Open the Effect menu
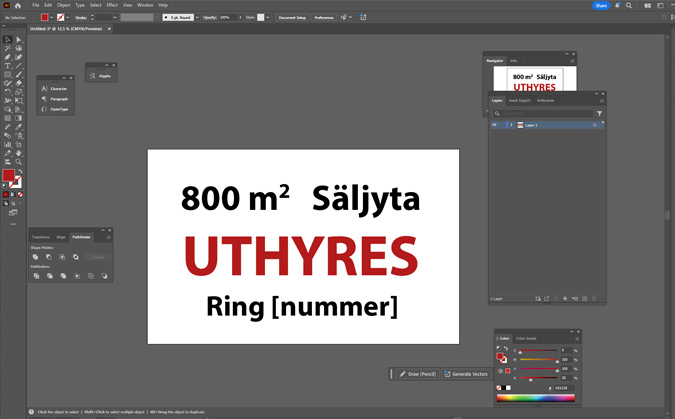This screenshot has width=675, height=419. point(112,5)
